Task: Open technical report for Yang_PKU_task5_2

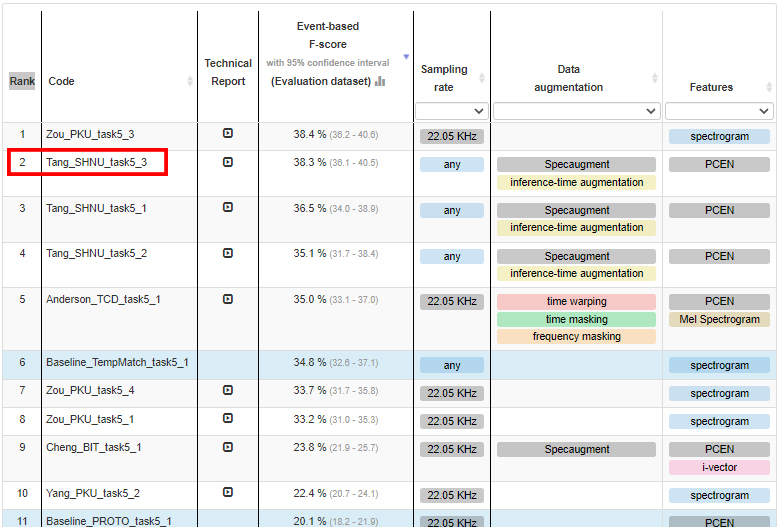Action: pyautogui.click(x=228, y=492)
